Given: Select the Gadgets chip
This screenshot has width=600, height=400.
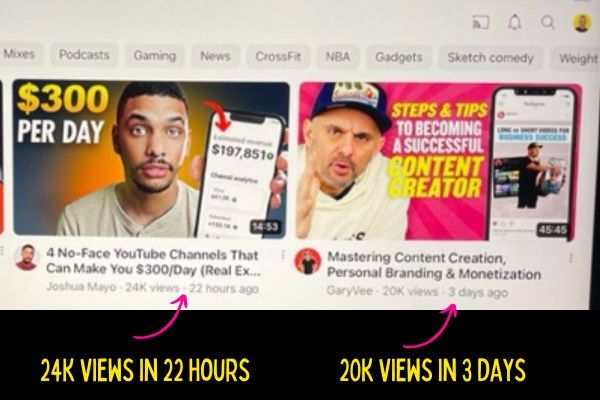Looking at the screenshot, I should click(x=399, y=57).
